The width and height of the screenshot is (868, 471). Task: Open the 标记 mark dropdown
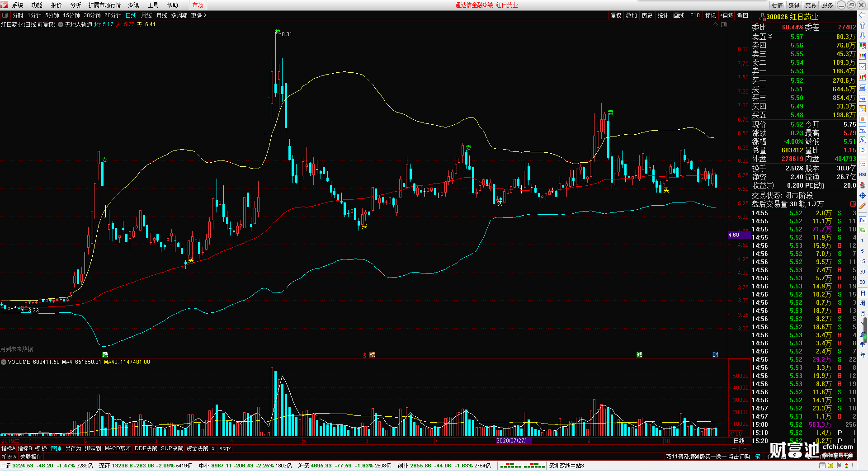[710, 15]
